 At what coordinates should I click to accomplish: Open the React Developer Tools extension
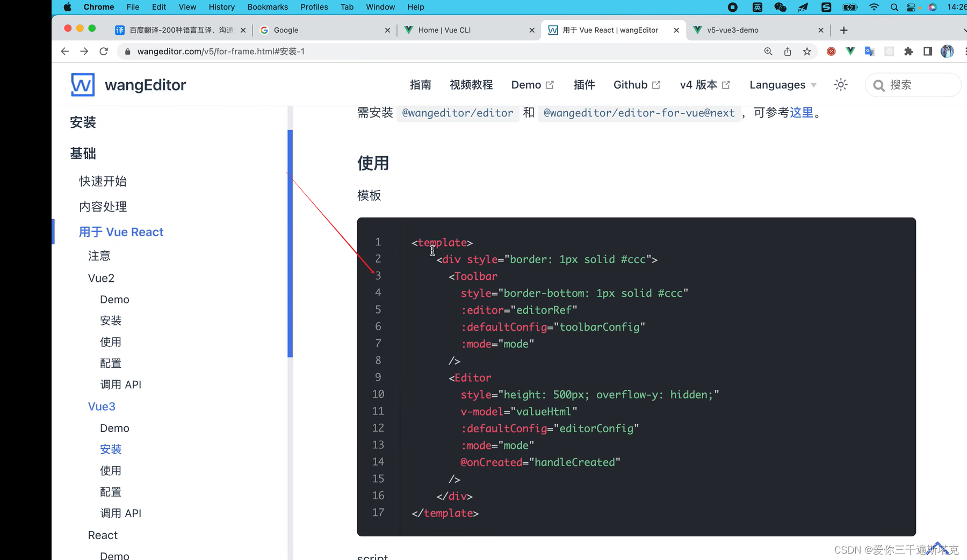889,52
